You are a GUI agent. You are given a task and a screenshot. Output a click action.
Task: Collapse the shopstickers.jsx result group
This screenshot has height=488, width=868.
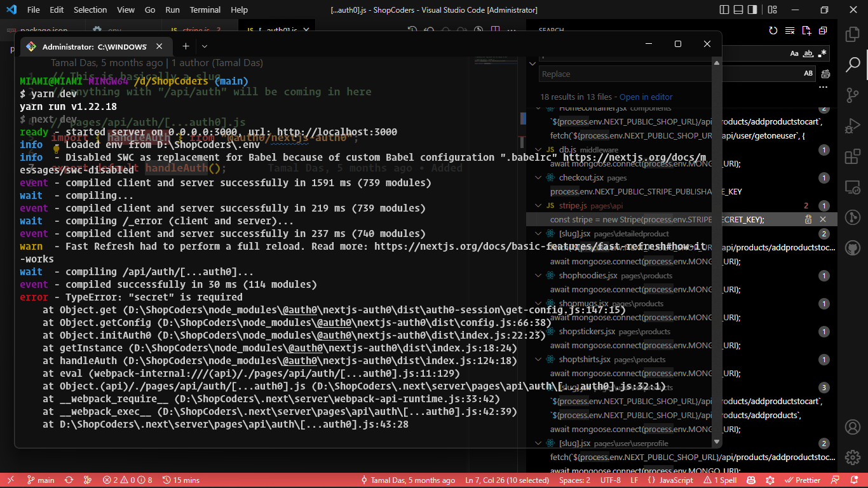coord(538,332)
